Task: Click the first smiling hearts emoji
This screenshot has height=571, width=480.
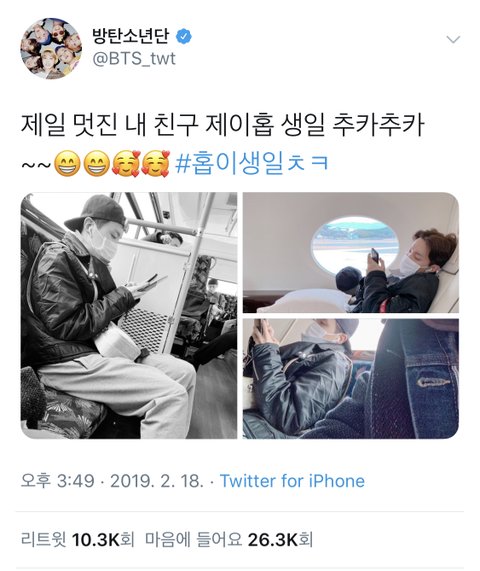Action: 126,164
